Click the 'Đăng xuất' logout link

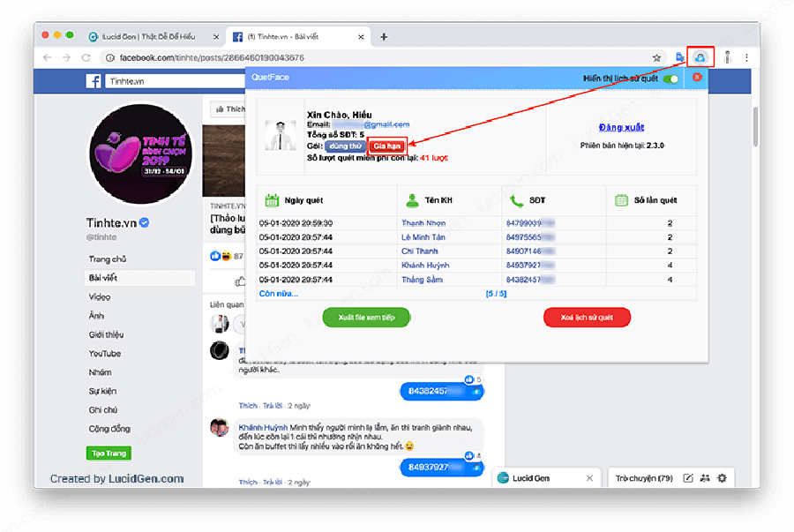621,128
